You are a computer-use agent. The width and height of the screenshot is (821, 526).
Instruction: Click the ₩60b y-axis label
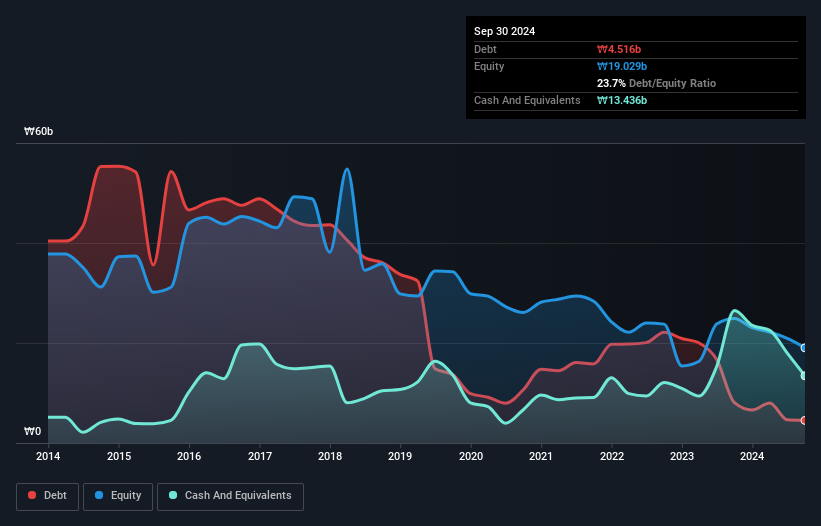38,131
